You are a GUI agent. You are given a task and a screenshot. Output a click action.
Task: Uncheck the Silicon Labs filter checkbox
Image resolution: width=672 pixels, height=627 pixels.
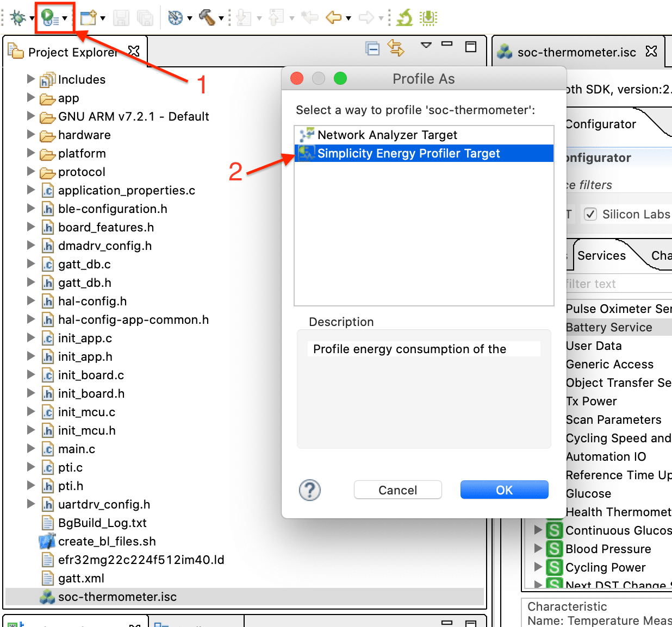pyautogui.click(x=590, y=214)
